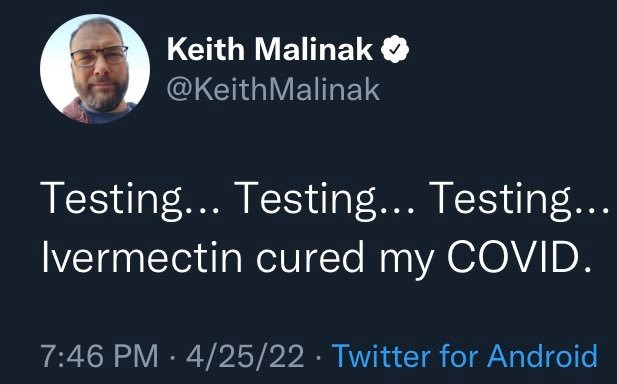Image resolution: width=617 pixels, height=384 pixels.
Task: Click the word cured in the tweet
Action: click(310, 257)
